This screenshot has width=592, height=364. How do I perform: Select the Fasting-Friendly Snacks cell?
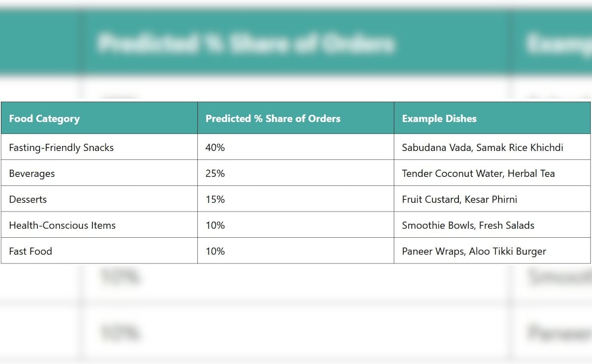click(61, 147)
